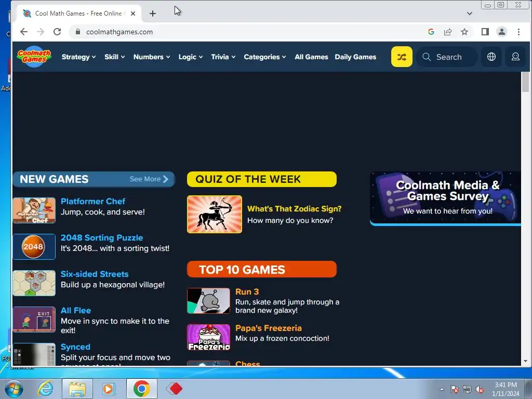Expand the Strategy menu
Viewport: 532px width, 399px height.
78,57
